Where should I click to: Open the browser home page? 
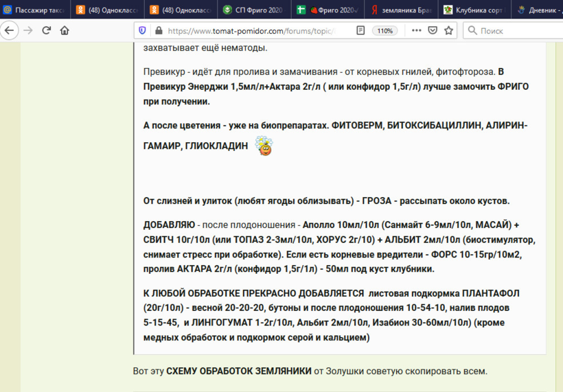coord(65,30)
